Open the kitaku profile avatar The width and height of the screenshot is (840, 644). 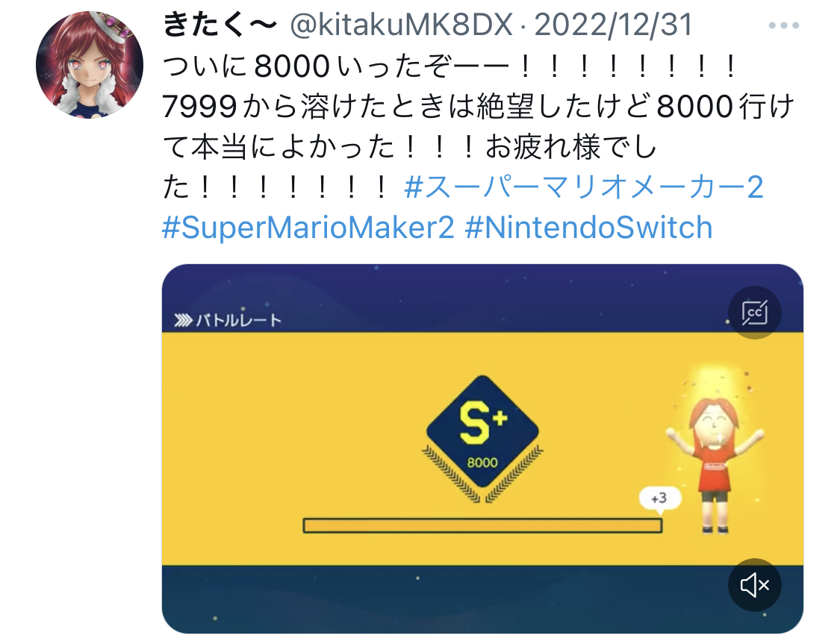coord(90,65)
